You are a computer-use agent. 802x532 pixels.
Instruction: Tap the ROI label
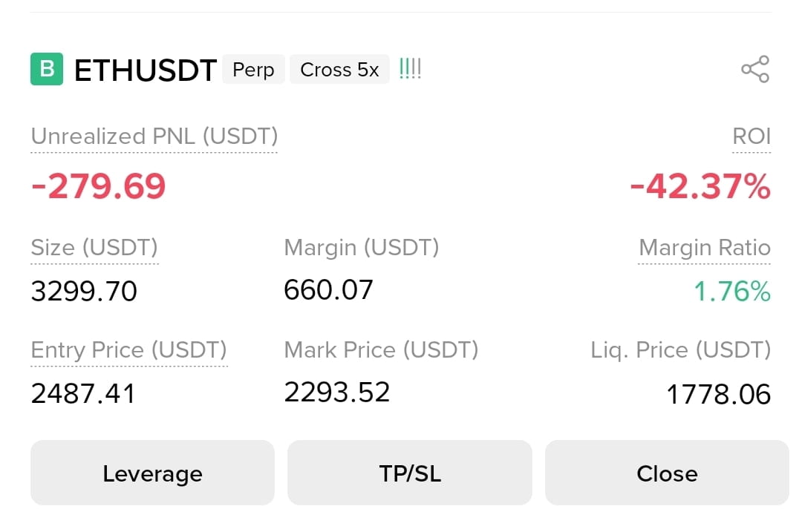752,137
